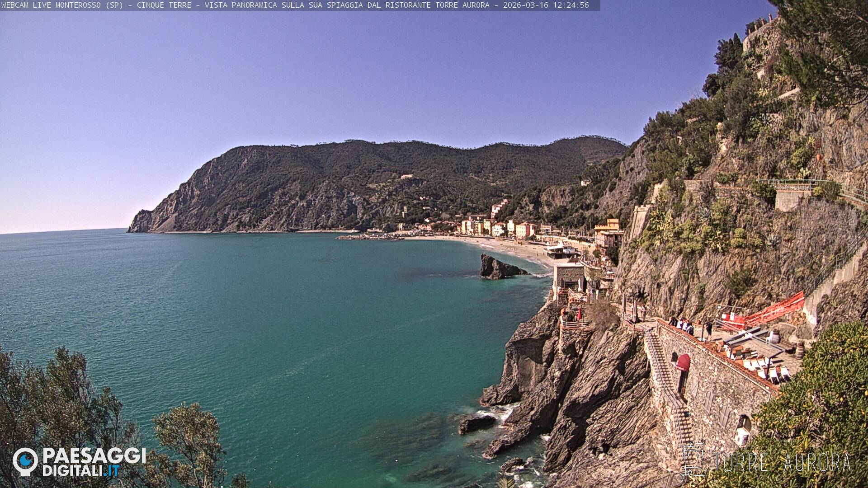This screenshot has width=868, height=488.
Task: Click the red umbrella on the stone terrace
Action: (x=683, y=362)
